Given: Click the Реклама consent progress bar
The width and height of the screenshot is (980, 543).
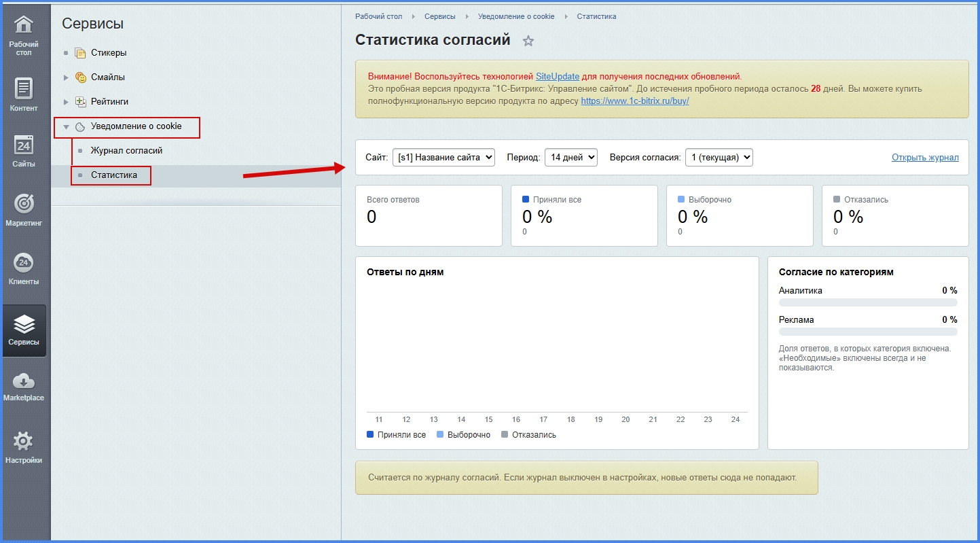Looking at the screenshot, I should 868,332.
